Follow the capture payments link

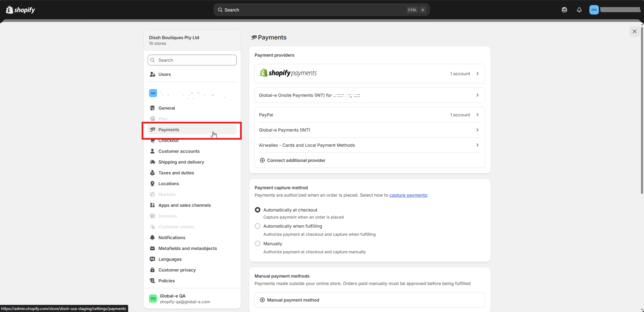pyautogui.click(x=408, y=195)
